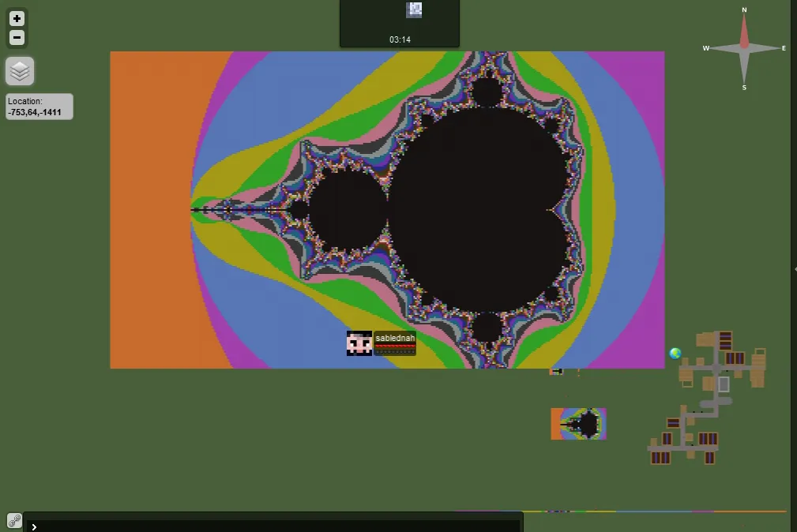The image size is (797, 532).
Task: Click the 03:14 server time display
Action: pyautogui.click(x=400, y=39)
